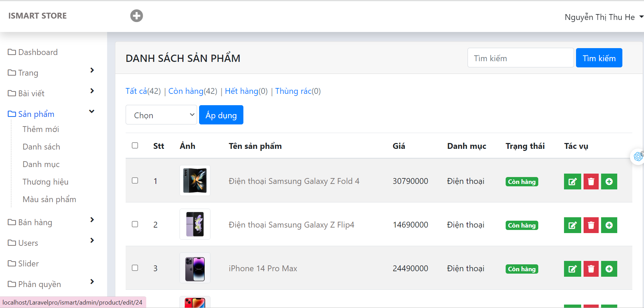
Task: Click the delete icon for Samsung Galaxy Z Flip4
Action: pyautogui.click(x=591, y=225)
